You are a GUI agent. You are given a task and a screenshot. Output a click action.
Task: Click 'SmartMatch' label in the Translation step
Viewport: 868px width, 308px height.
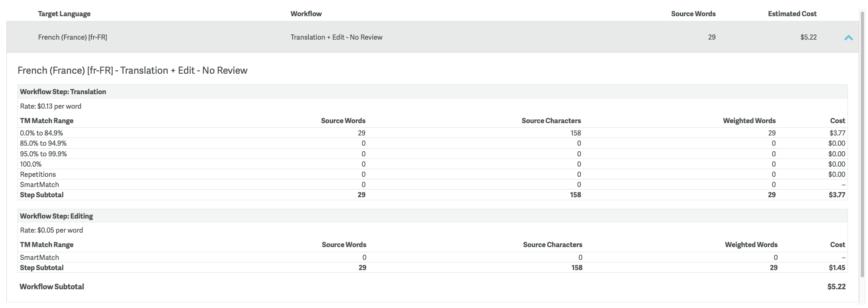[x=39, y=184]
